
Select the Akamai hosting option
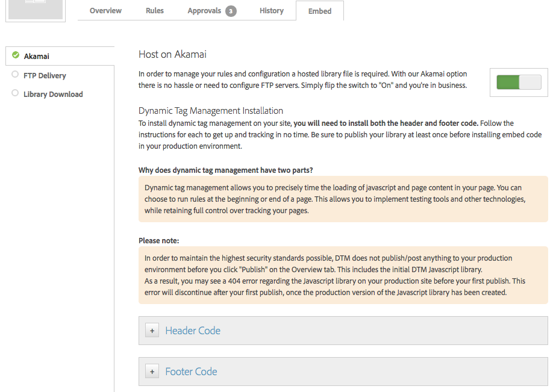[x=60, y=56]
